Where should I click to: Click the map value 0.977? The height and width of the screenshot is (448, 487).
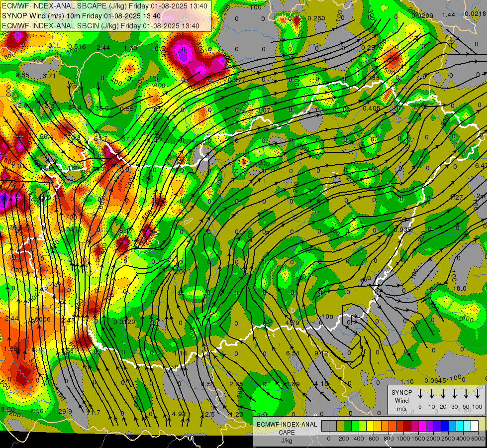tap(237, 80)
